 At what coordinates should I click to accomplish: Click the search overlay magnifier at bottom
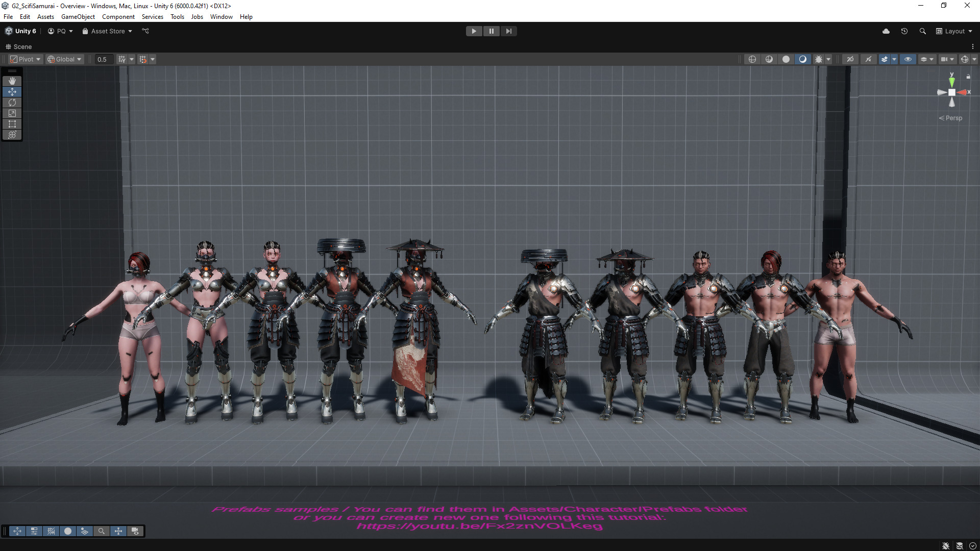point(102,531)
